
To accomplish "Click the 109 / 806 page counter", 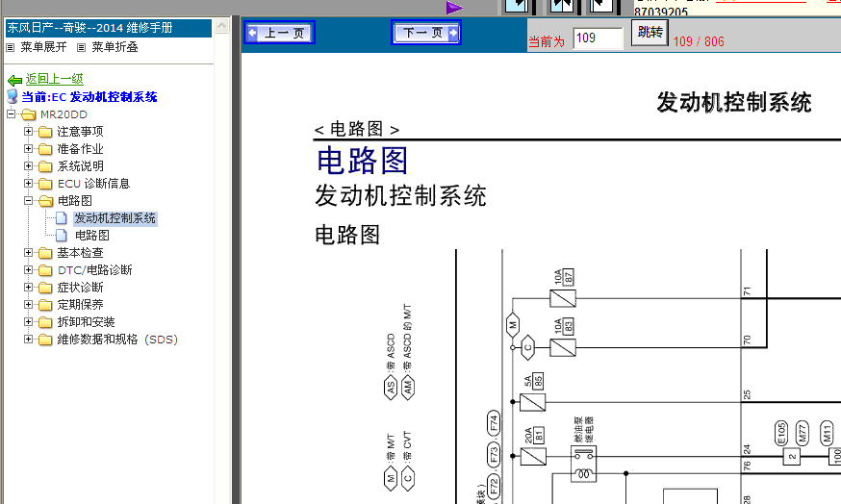I will 699,41.
